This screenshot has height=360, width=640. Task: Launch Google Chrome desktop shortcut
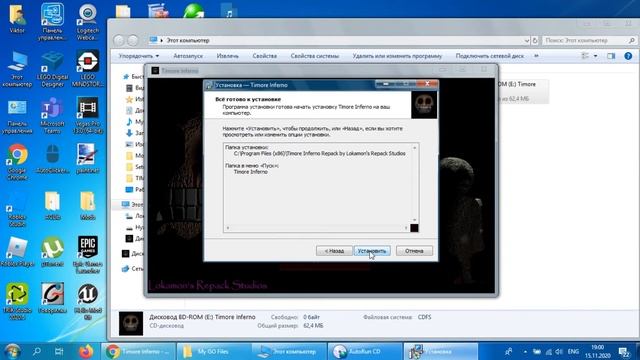click(17, 162)
